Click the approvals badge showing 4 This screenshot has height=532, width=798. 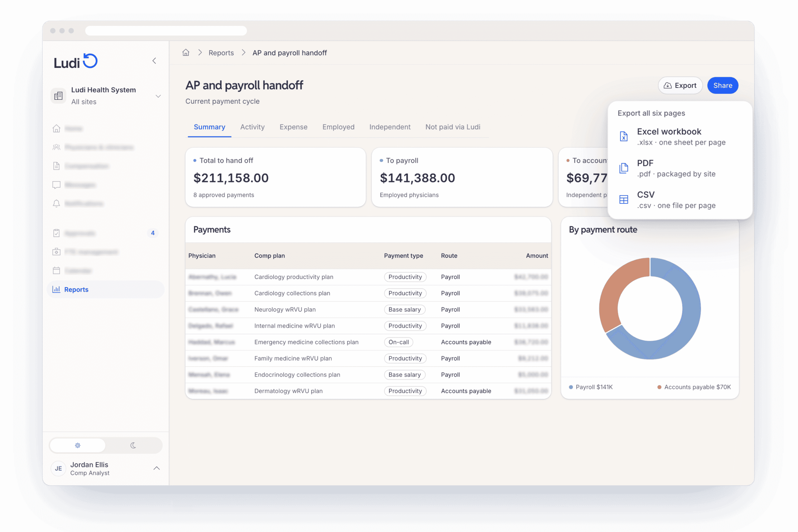point(153,233)
